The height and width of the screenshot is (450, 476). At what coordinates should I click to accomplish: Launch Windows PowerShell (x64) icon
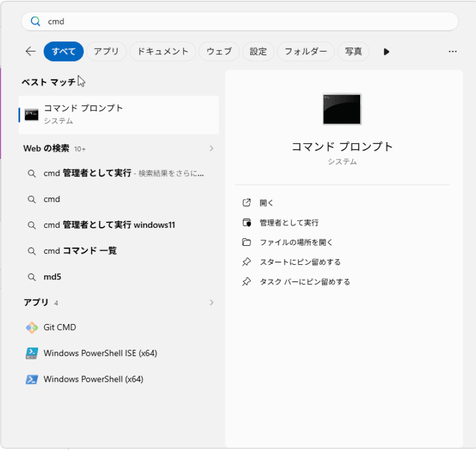click(31, 379)
